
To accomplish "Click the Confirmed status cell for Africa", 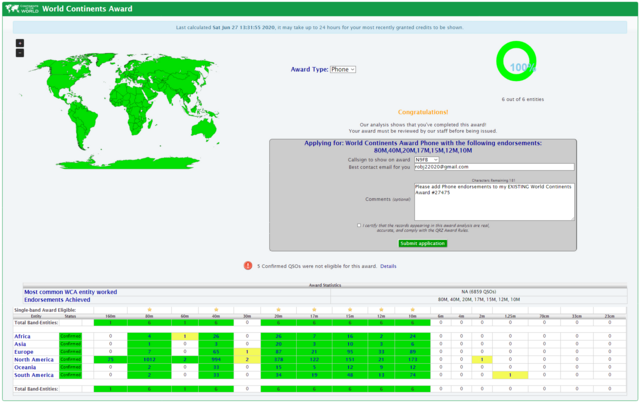I will (71, 336).
